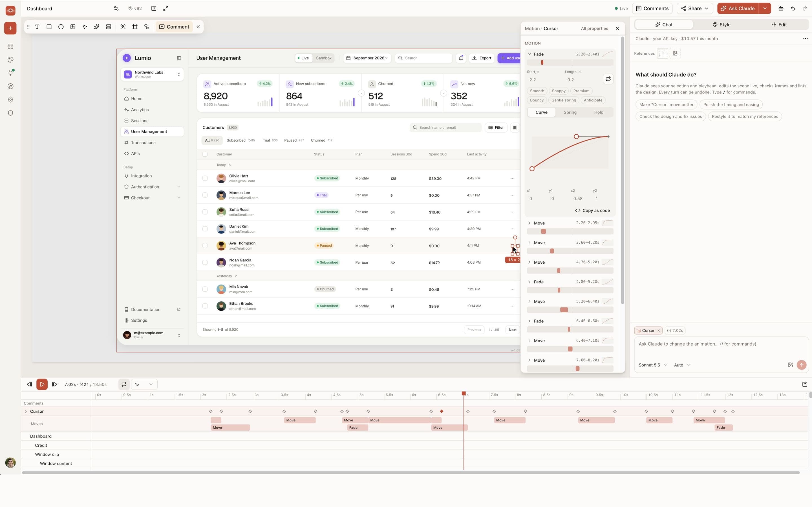
Task: Select the Image insert tool
Action: 73,27
